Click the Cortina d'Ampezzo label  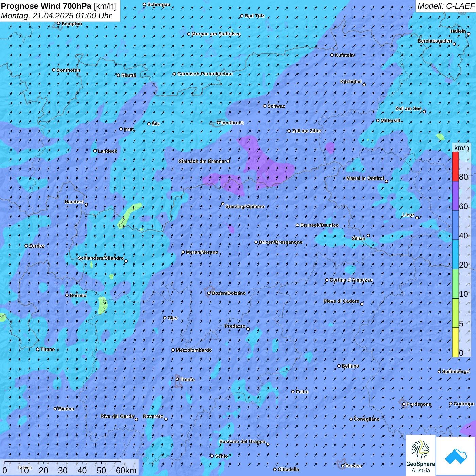point(351,280)
